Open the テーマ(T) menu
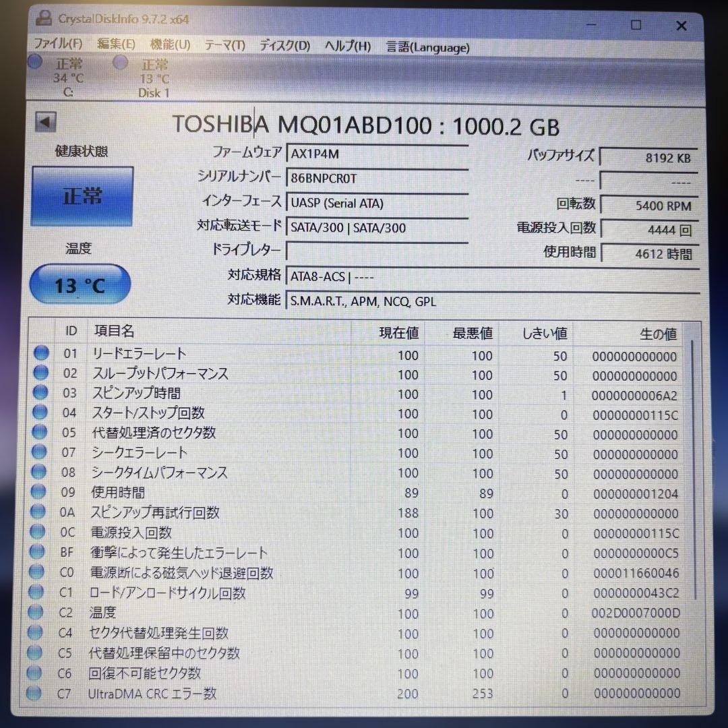This screenshot has width=728, height=728. 224,46
